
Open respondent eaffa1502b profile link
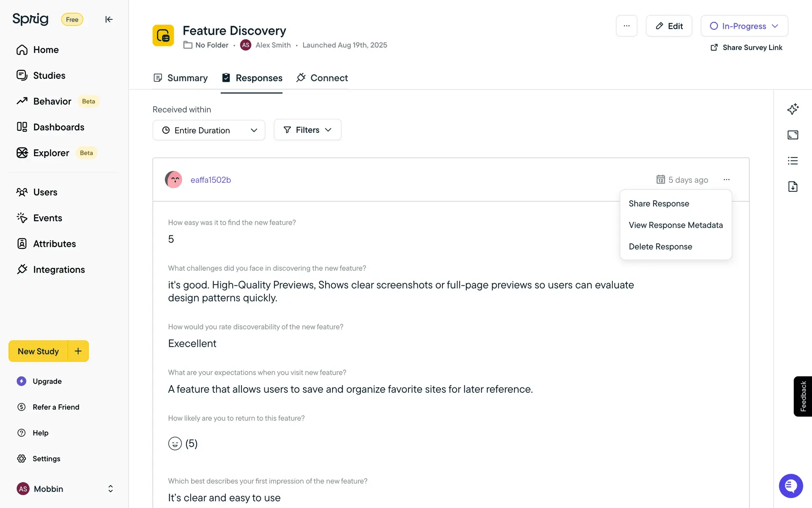point(211,180)
